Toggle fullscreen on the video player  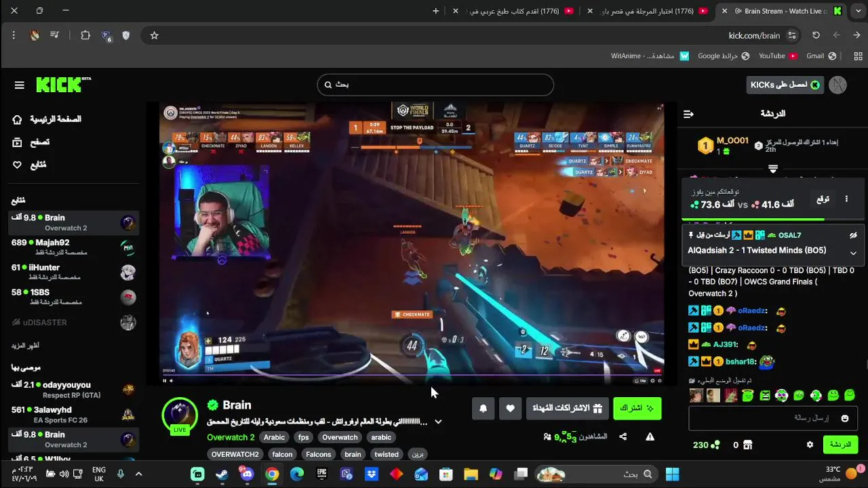tap(660, 381)
